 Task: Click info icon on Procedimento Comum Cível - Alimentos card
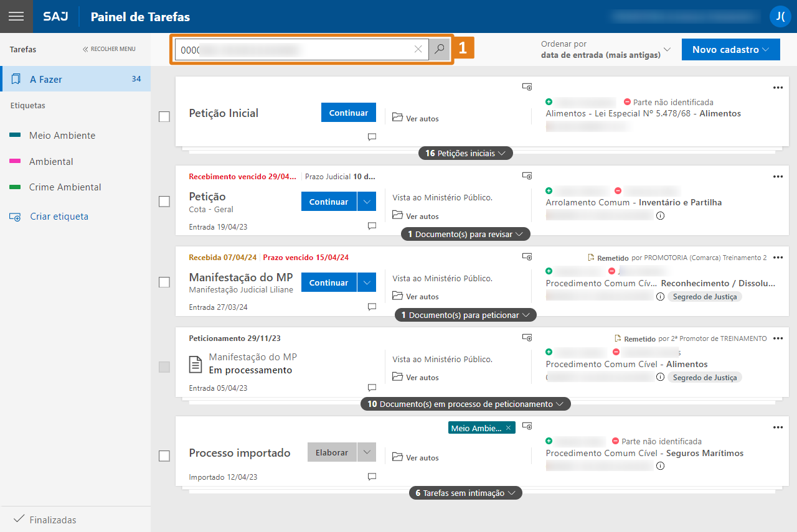[x=660, y=377]
